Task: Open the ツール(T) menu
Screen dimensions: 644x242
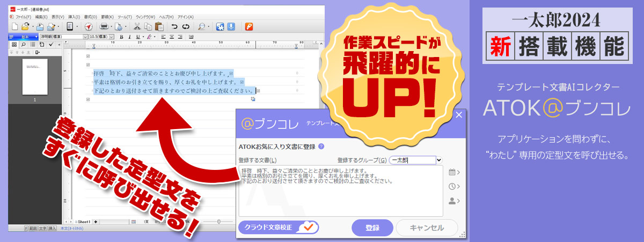Action: [125, 17]
